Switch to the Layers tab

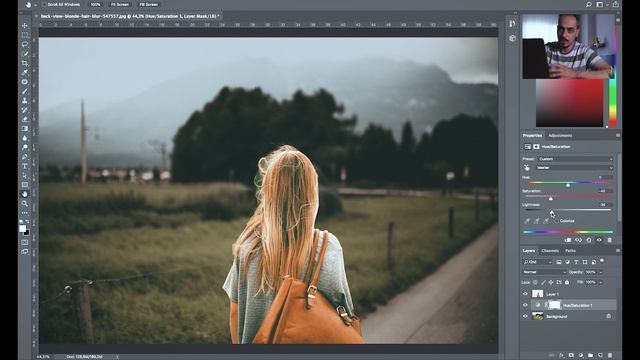(529, 251)
